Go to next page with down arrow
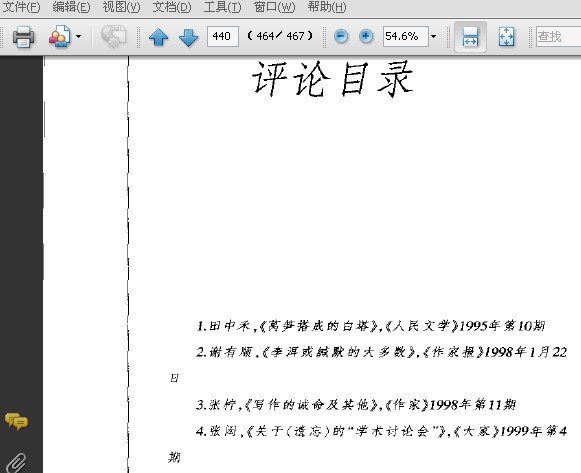Viewport: 581px width, 473px height. click(188, 37)
